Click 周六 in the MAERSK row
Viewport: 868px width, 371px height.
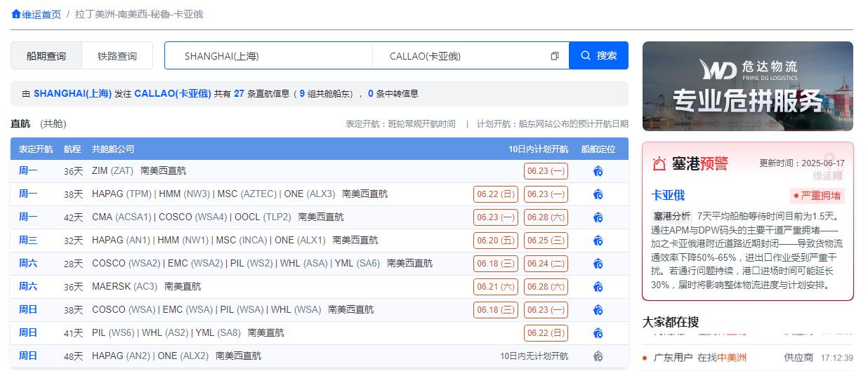tap(28, 287)
